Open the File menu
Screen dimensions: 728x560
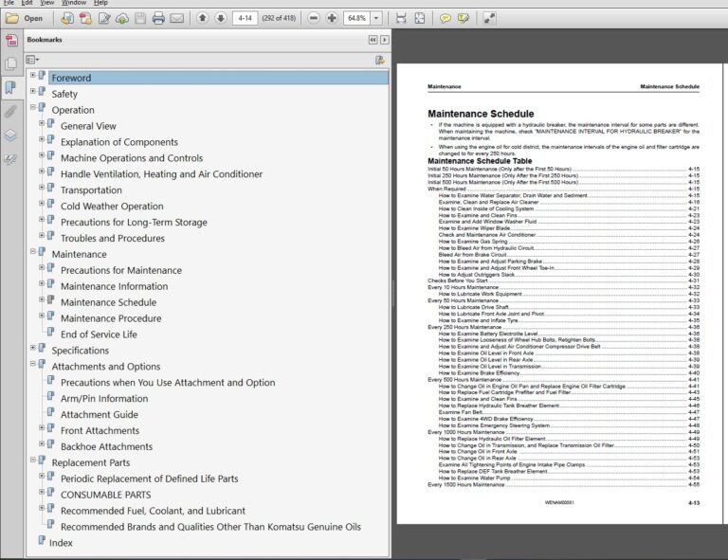(9, 3)
